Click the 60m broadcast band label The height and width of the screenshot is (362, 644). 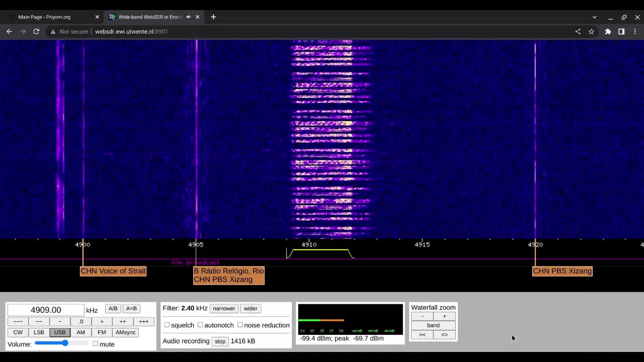click(x=195, y=262)
